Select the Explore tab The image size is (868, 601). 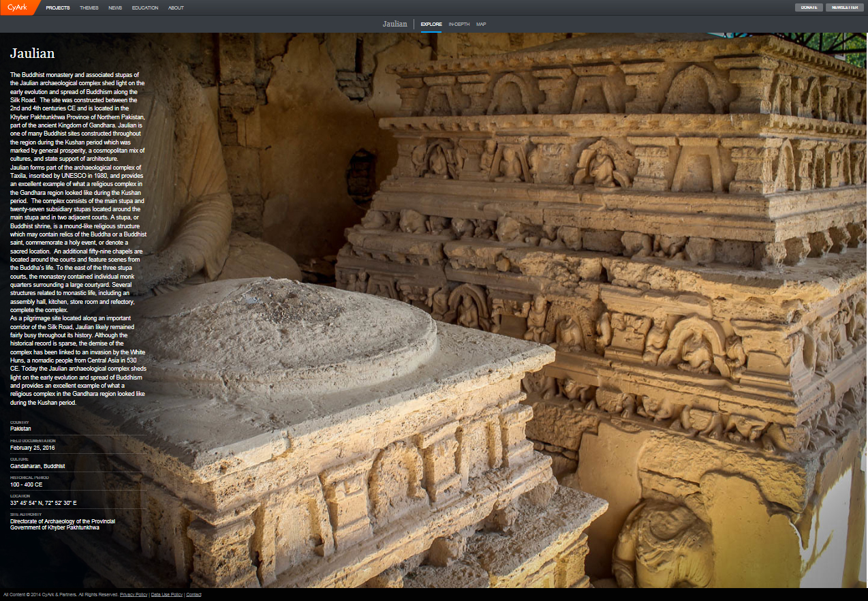point(431,25)
